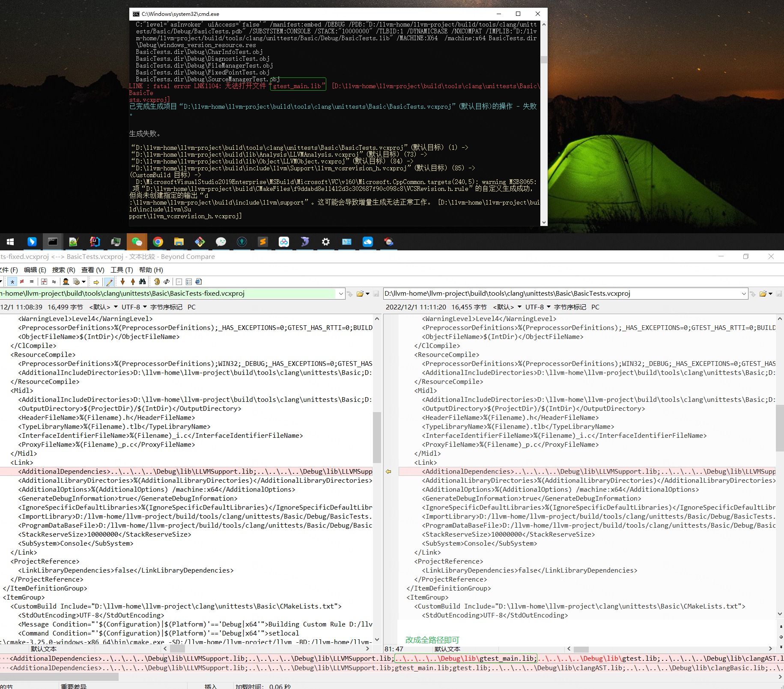The width and height of the screenshot is (784, 689).
Task: Open the 查看 (V) menu
Action: (93, 270)
